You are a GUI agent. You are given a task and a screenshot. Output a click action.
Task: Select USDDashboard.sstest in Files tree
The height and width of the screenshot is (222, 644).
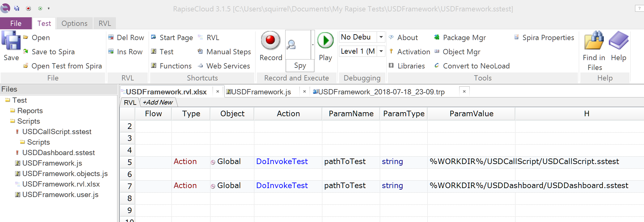(58, 153)
